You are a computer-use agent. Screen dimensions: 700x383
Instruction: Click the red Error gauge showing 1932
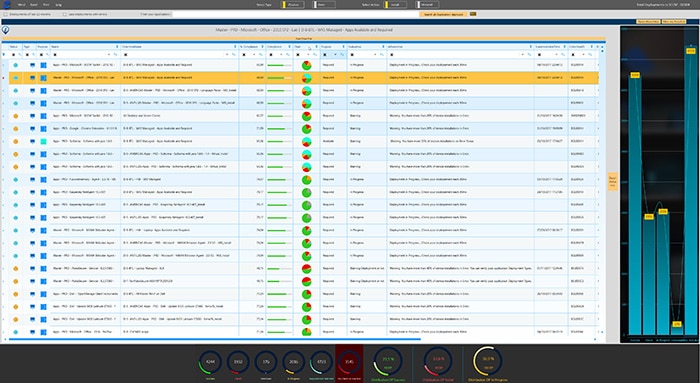tap(238, 363)
